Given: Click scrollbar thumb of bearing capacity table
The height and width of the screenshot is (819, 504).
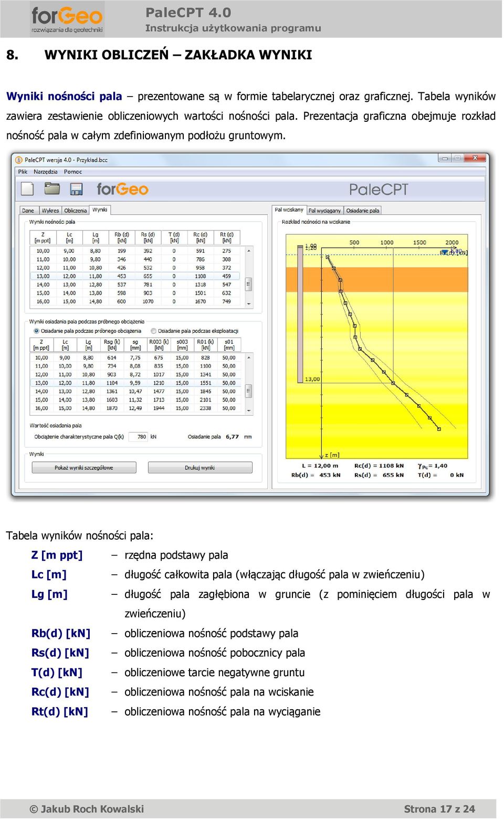Looking at the screenshot, I should (249, 285).
